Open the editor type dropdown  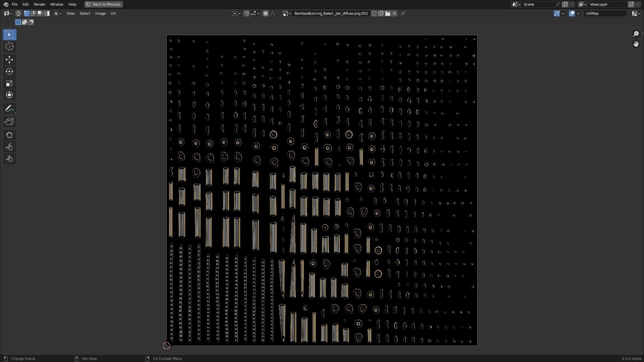click(x=8, y=13)
